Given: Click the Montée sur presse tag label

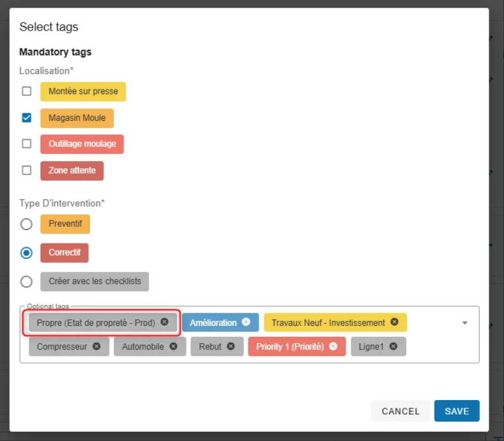Looking at the screenshot, I should pyautogui.click(x=83, y=91).
